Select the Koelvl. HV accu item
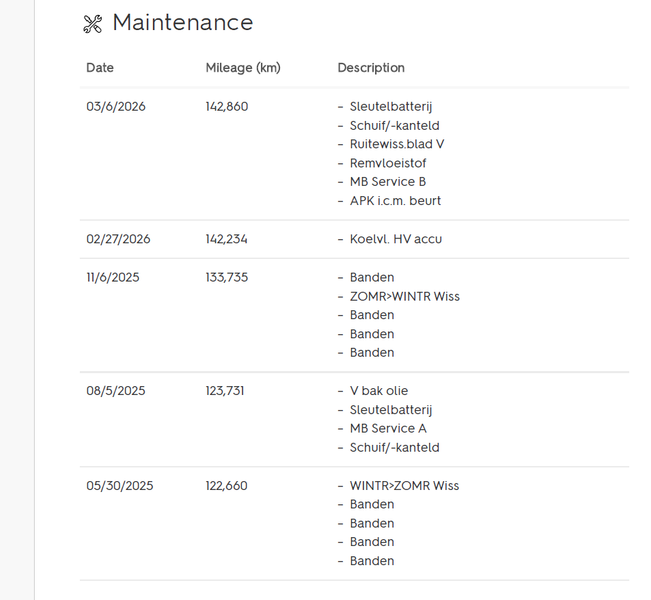The height and width of the screenshot is (600, 651). click(x=395, y=239)
